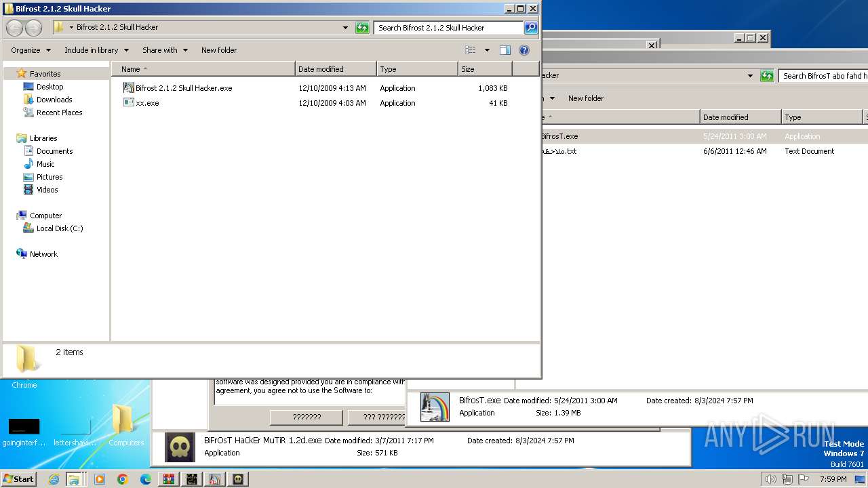Switch to Bifrost rainbow taskbar app
Screen dimensions: 868x488
point(214,479)
